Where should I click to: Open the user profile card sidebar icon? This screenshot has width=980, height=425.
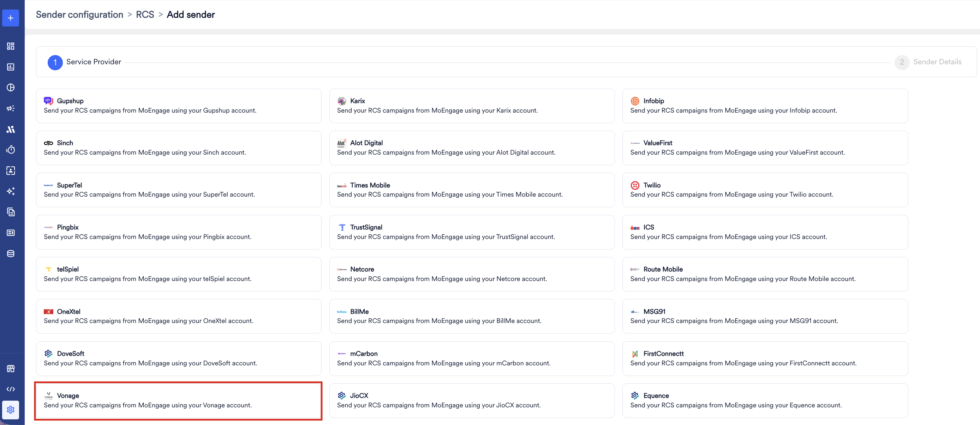(11, 170)
